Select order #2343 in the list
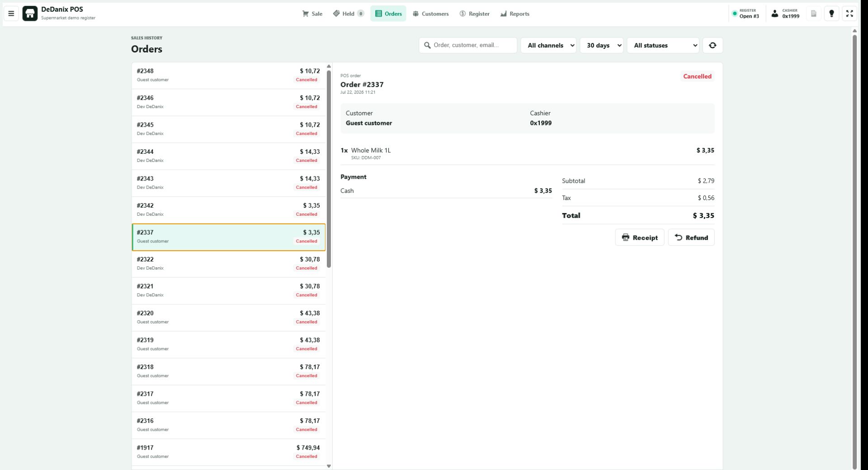Viewport: 868px width, 470px height. 228,183
